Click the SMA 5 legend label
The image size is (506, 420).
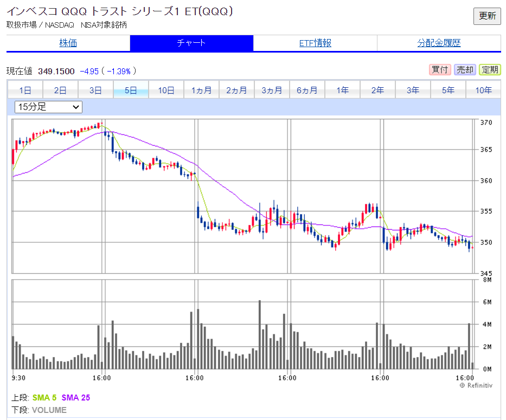click(44, 398)
